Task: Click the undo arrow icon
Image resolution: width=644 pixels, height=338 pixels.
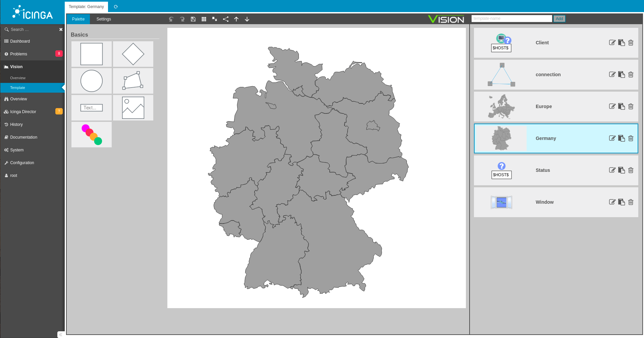Action: pos(171,19)
